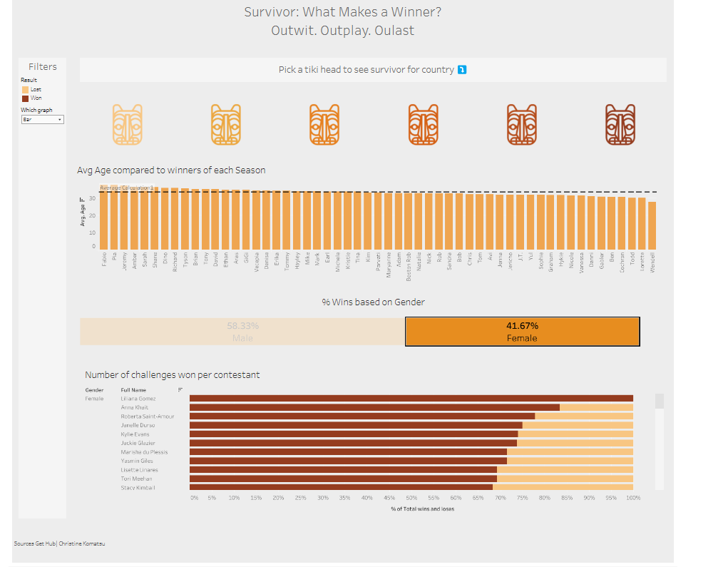This screenshot has height=567, width=728.
Task: Click sort icon next to Full Name
Action: [180, 389]
